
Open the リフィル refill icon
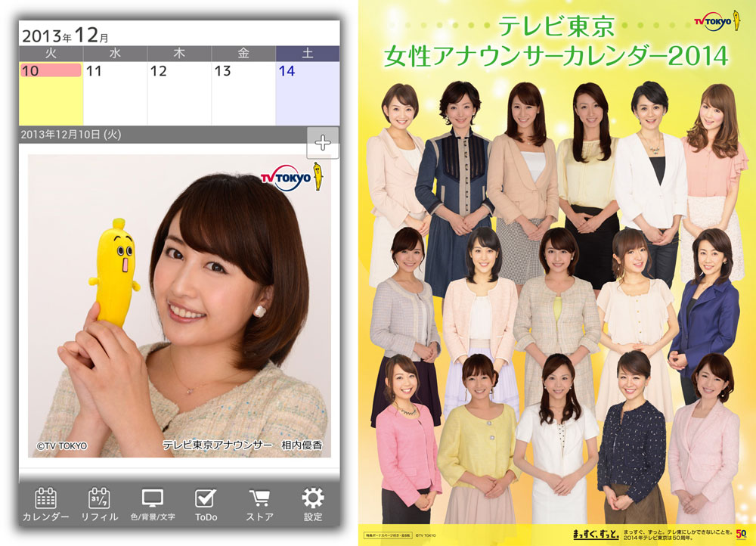point(99,504)
